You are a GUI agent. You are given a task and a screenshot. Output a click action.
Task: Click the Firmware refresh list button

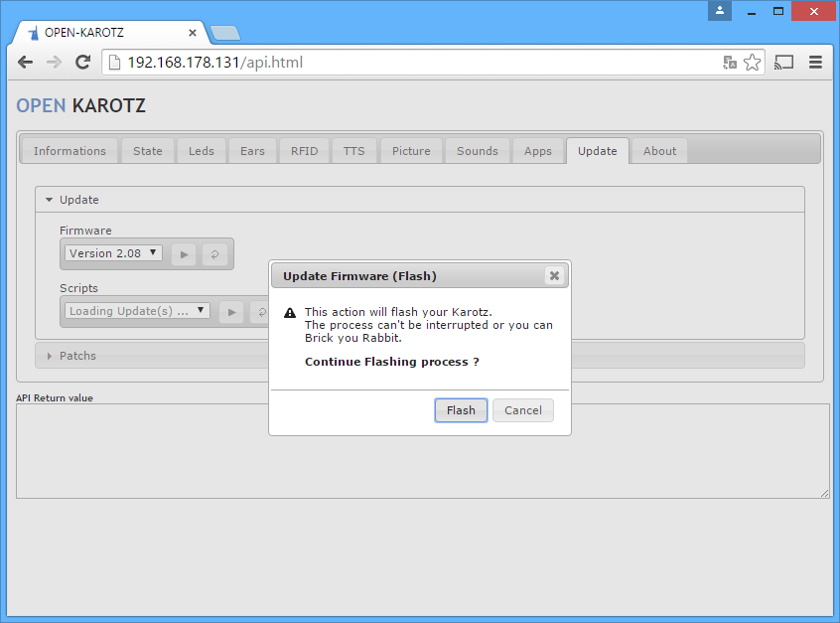[x=214, y=254]
